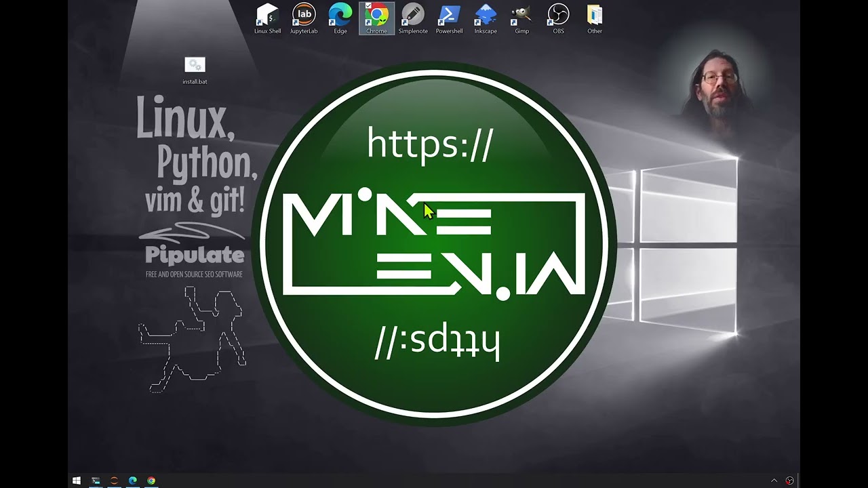The image size is (868, 488).
Task: Open the Linux Shell desktop shortcut
Action: click(x=267, y=18)
